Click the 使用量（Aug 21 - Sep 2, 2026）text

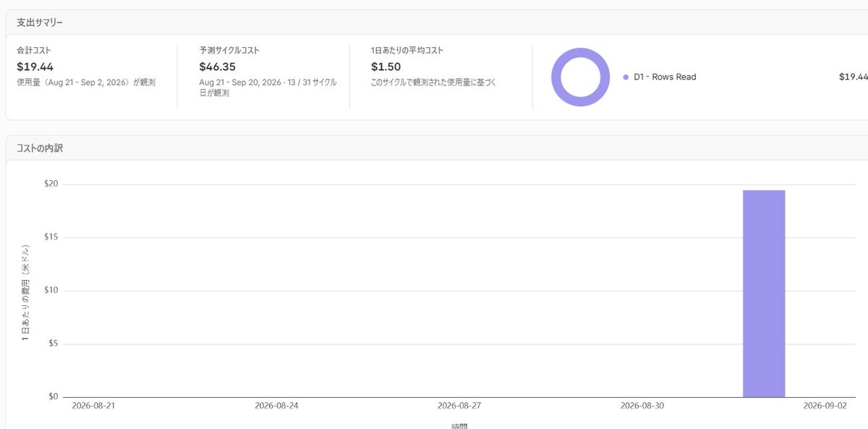coord(86,82)
